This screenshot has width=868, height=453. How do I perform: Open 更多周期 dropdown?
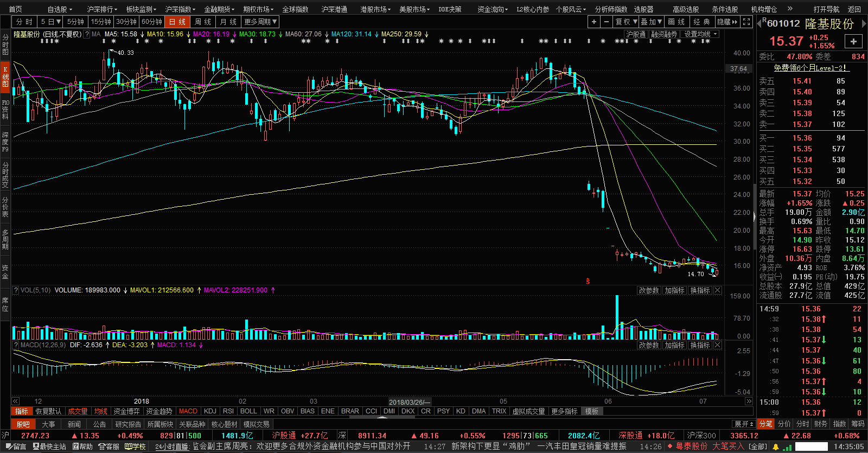260,22
